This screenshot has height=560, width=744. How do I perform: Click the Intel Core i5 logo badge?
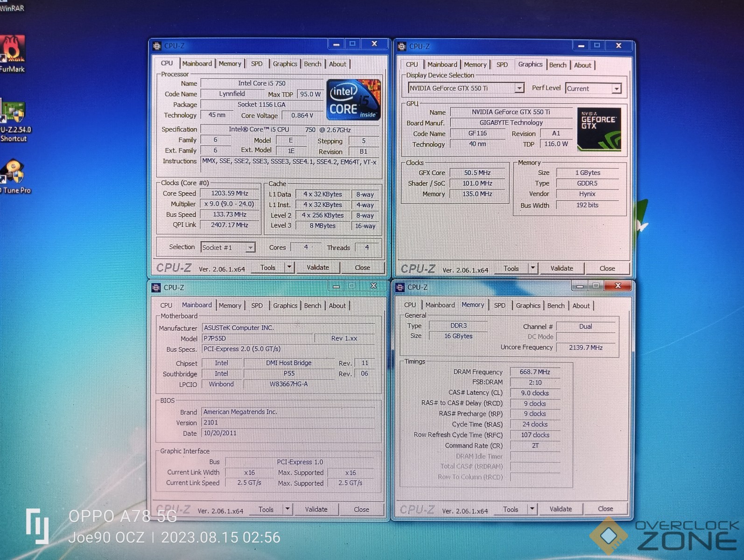click(353, 100)
